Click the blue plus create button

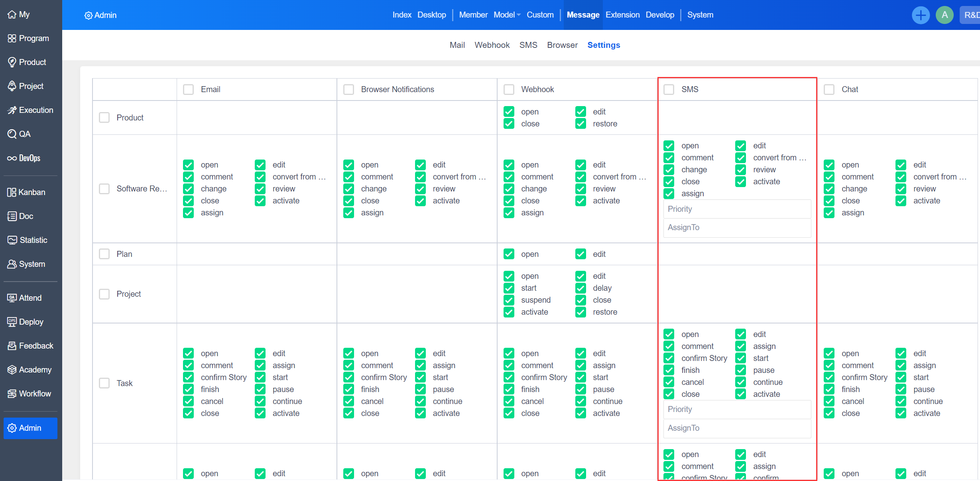921,15
